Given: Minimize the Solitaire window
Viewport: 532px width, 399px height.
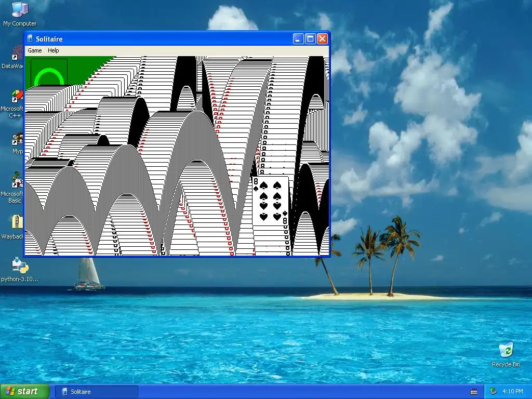Looking at the screenshot, I should click(298, 39).
